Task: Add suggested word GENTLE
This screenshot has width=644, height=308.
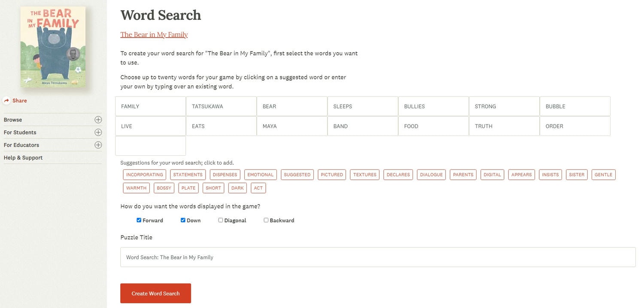Action: point(604,175)
